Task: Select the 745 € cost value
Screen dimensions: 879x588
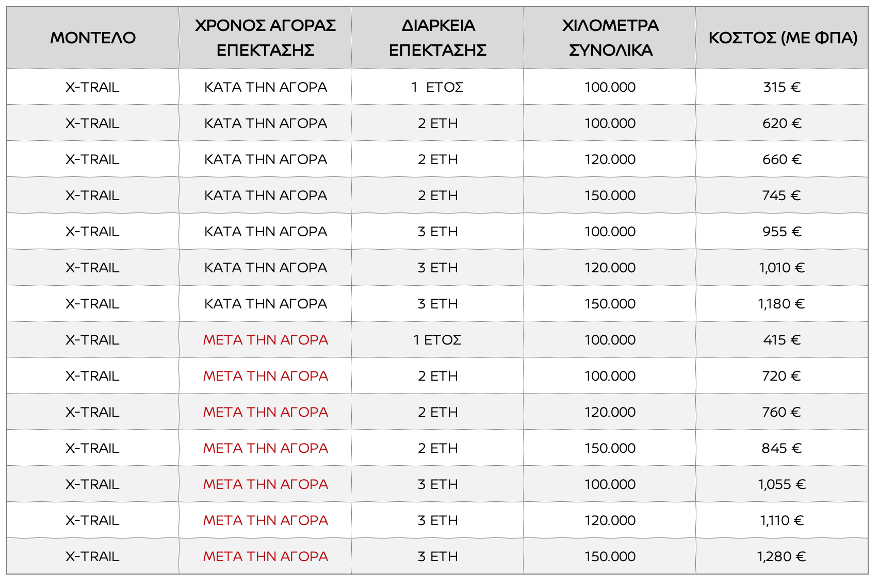Action: [x=782, y=195]
